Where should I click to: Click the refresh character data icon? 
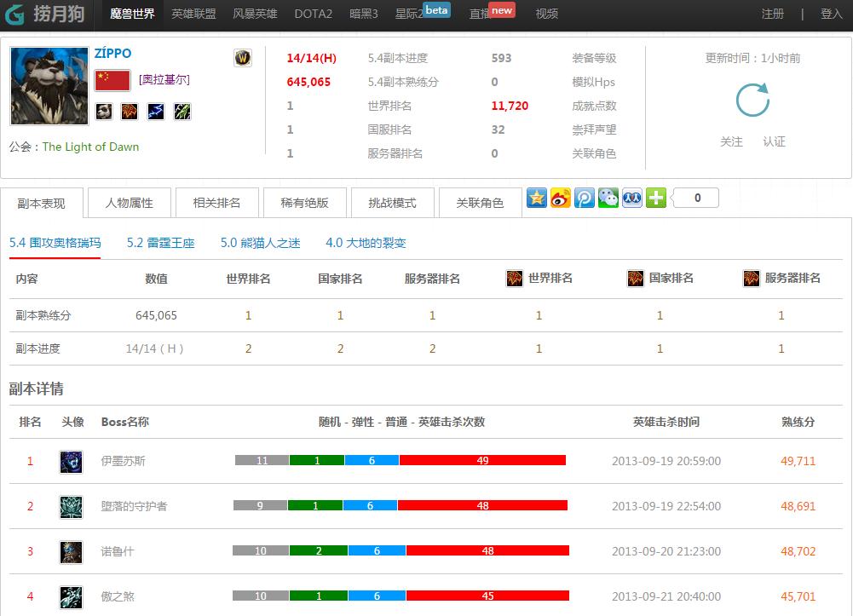[x=753, y=100]
